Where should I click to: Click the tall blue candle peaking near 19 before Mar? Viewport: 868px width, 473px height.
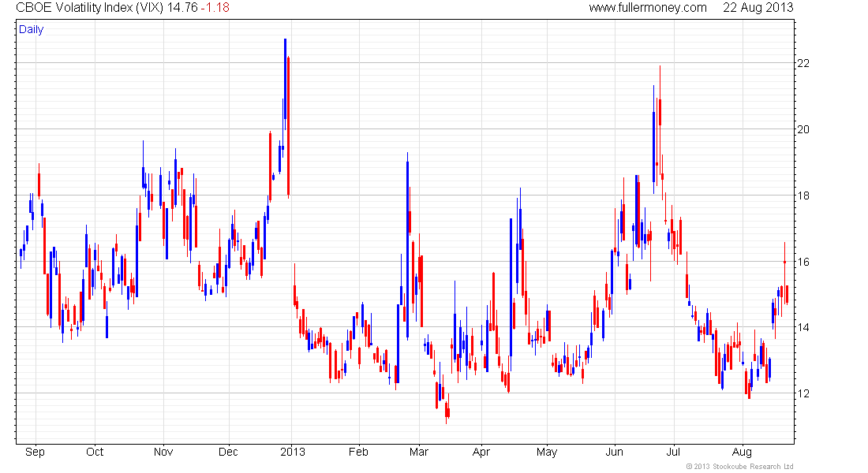(x=407, y=246)
